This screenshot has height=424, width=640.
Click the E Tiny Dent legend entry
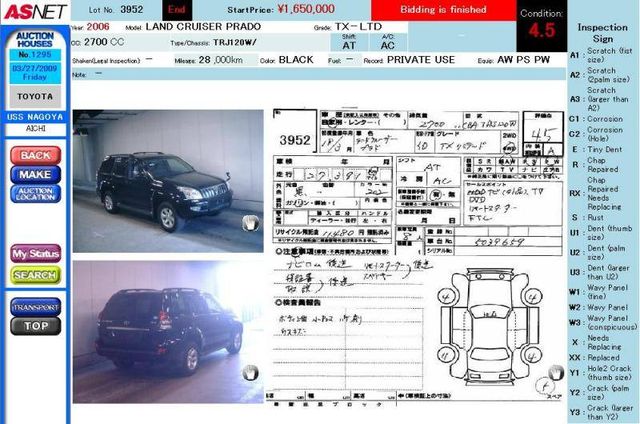pos(597,149)
